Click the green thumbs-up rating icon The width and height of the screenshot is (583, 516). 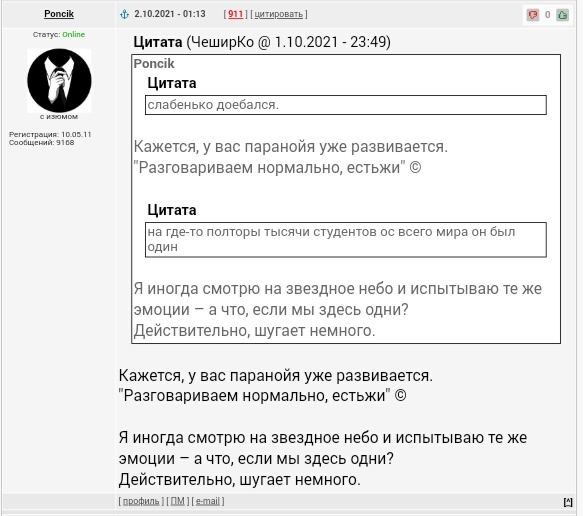tap(562, 15)
